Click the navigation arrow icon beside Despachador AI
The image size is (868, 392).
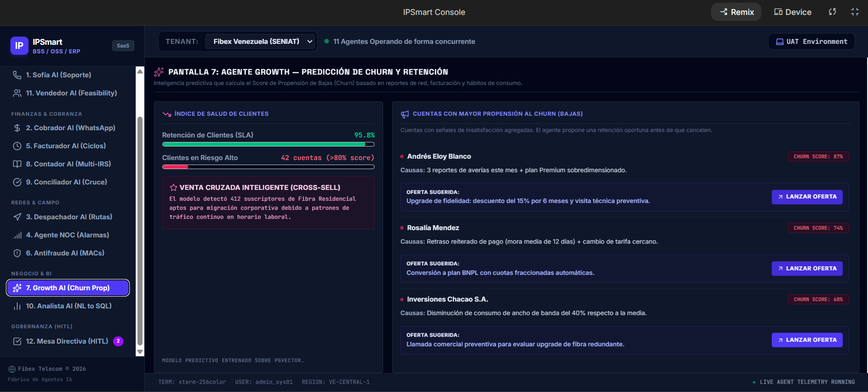17,217
